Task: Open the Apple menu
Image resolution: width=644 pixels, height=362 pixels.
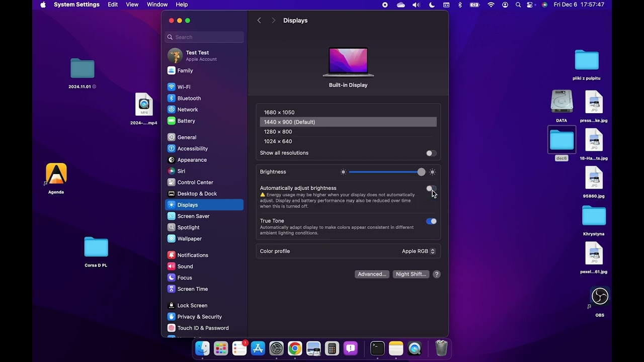Action: (x=43, y=5)
